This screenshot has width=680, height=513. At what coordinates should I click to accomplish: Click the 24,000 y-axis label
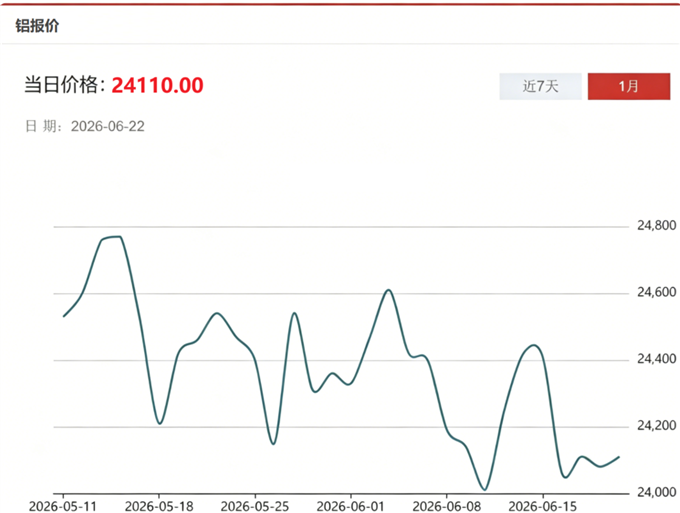(657, 492)
